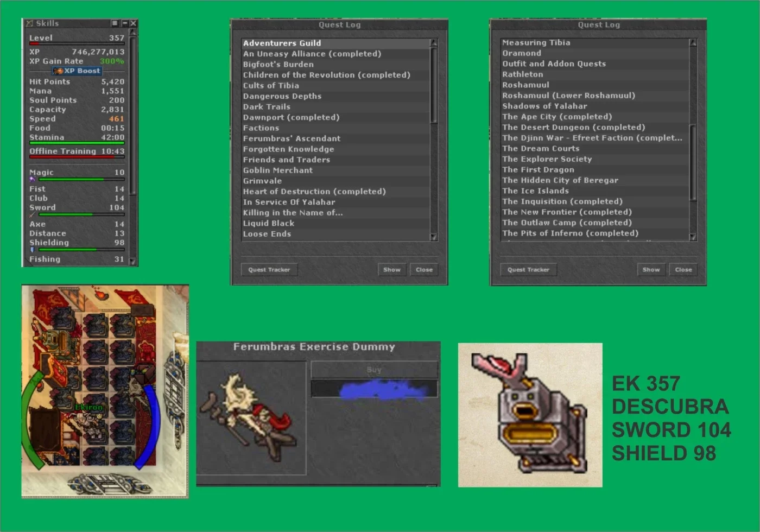Image resolution: width=760 pixels, height=532 pixels.
Task: Select Heart of Destruction (completed) quest
Action: coord(335,191)
